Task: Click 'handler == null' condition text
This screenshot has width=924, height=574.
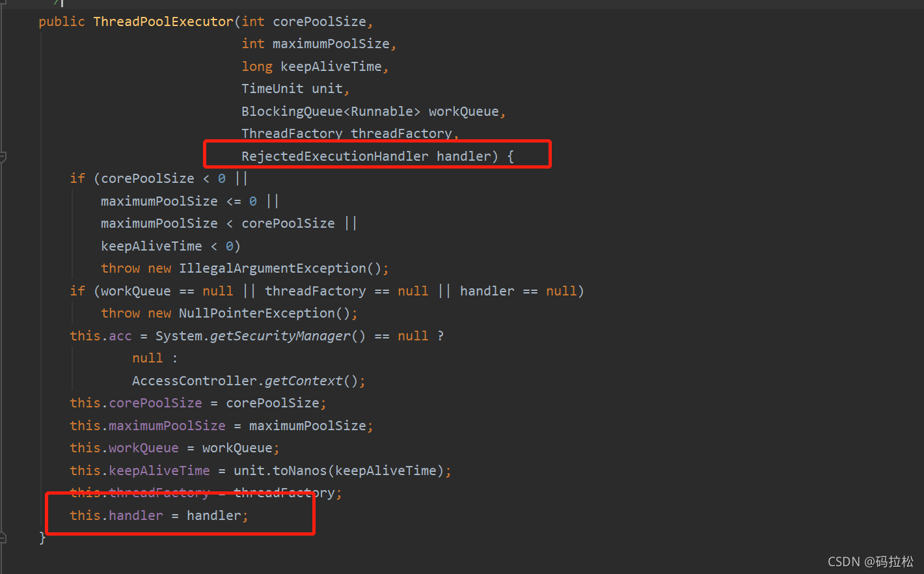Action: click(x=518, y=291)
